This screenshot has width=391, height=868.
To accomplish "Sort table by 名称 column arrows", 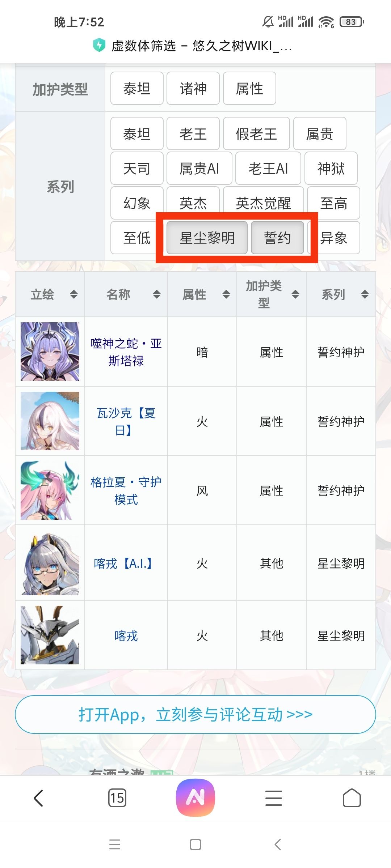I will point(157,294).
